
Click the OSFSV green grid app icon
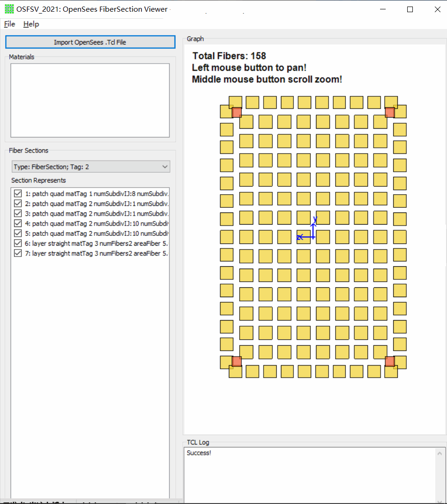[x=8, y=9]
